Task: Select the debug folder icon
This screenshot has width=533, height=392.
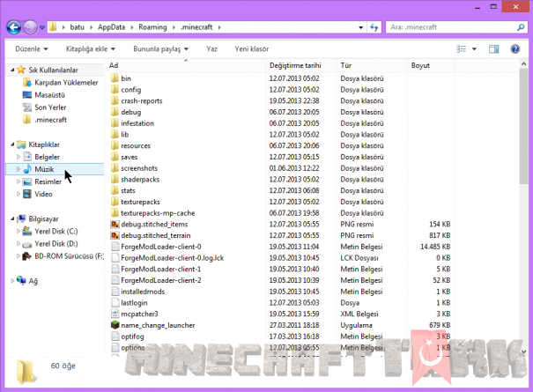Action: pyautogui.click(x=115, y=112)
